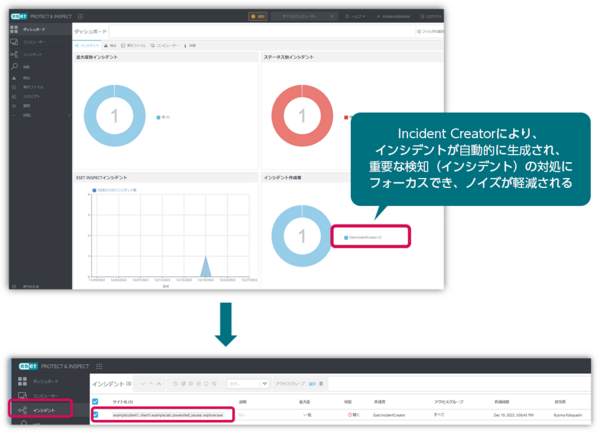Click the blue legend swatch in the severity chart
The image size is (600, 437).
pyautogui.click(x=159, y=117)
